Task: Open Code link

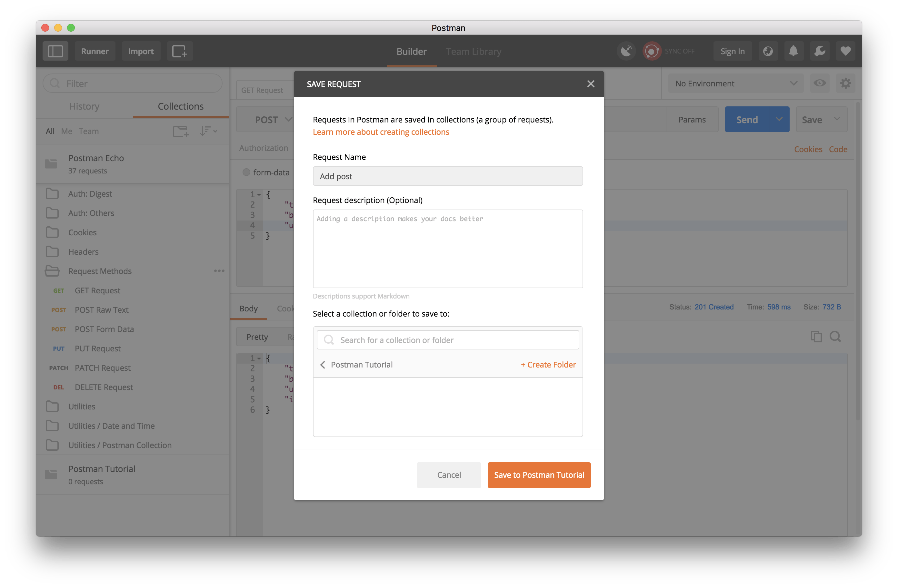Action: click(838, 149)
